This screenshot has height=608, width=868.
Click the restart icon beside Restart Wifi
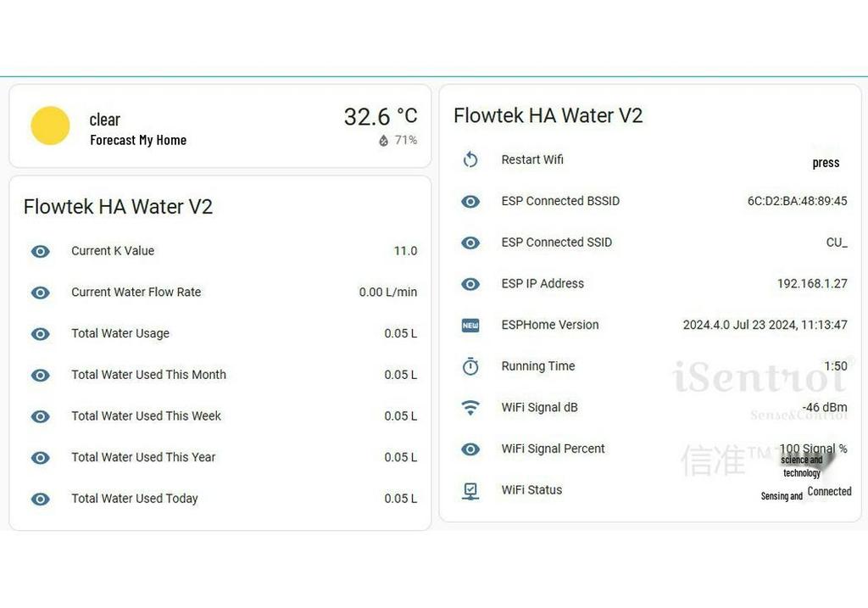(470, 160)
